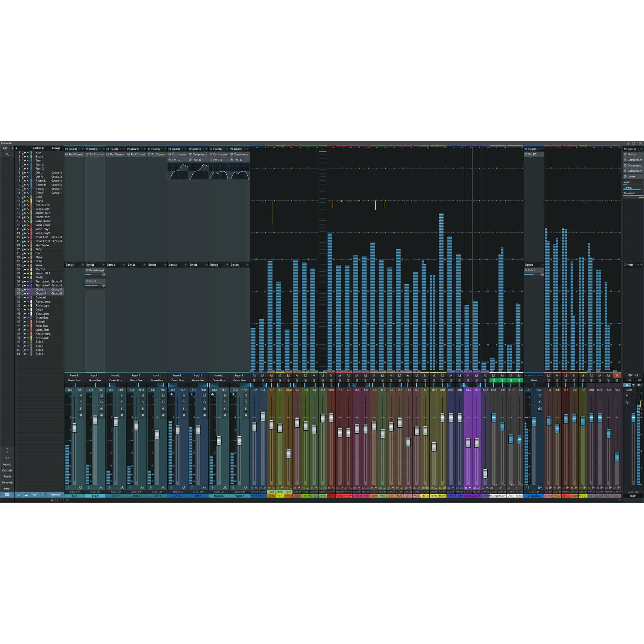
Task: Click the FX view icon in bottom toolbar
Action: (x=34, y=495)
